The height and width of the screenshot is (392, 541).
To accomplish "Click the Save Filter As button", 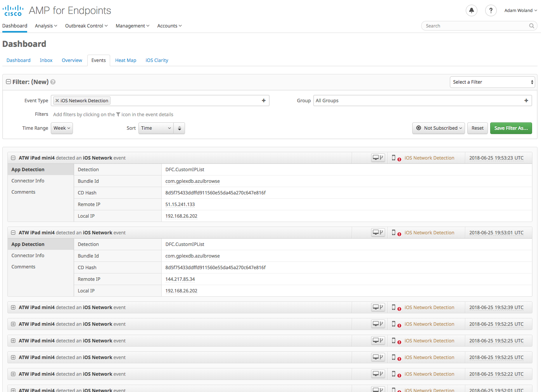I will point(511,128).
